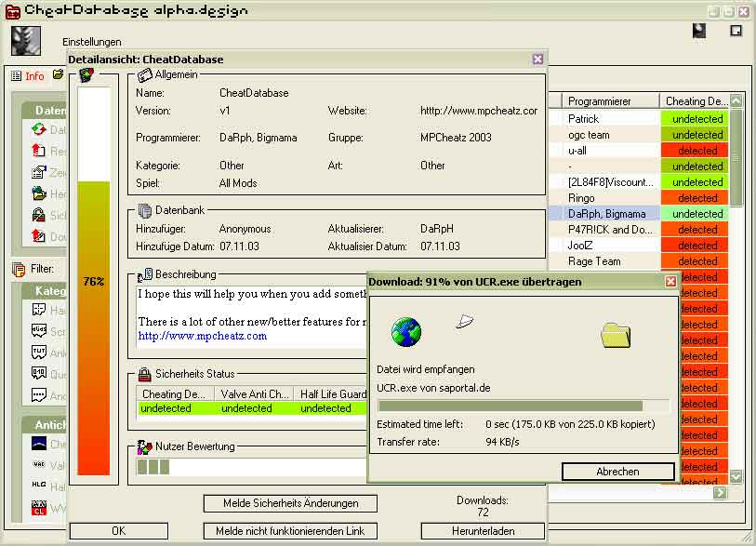Click the folder icon beside the Info tab
This screenshot has width=756, height=546.
(x=58, y=75)
